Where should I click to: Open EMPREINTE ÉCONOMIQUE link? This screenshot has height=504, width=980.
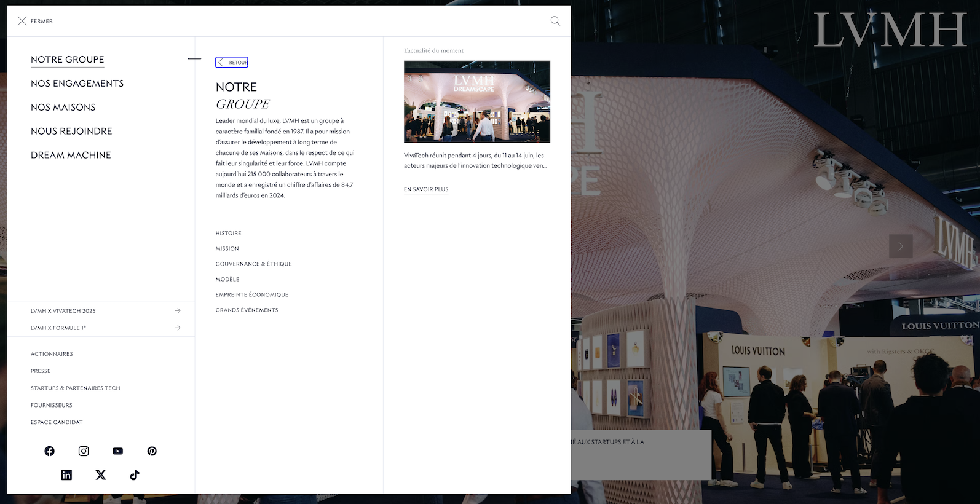[252, 295]
